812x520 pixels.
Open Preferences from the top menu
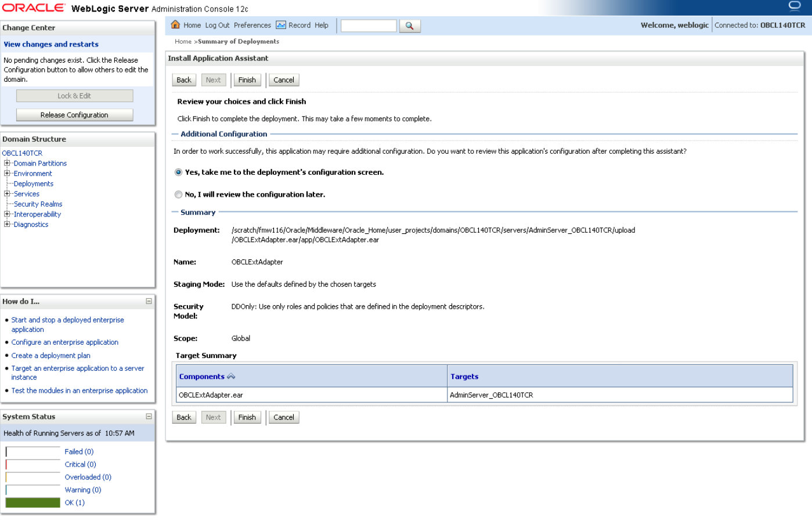[x=252, y=25]
